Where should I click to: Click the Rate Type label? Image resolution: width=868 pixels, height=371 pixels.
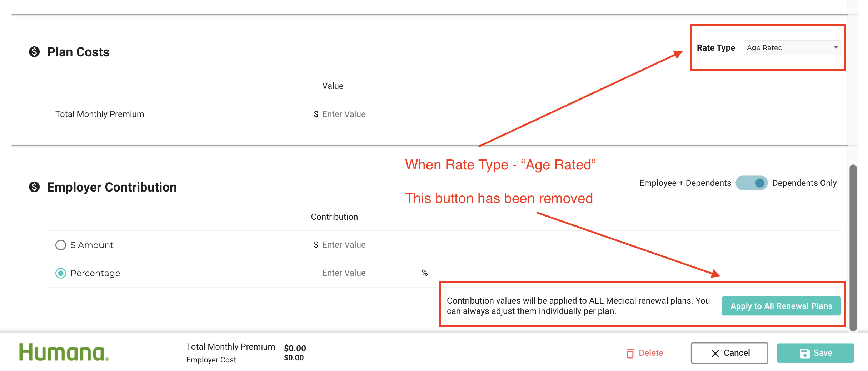click(716, 48)
